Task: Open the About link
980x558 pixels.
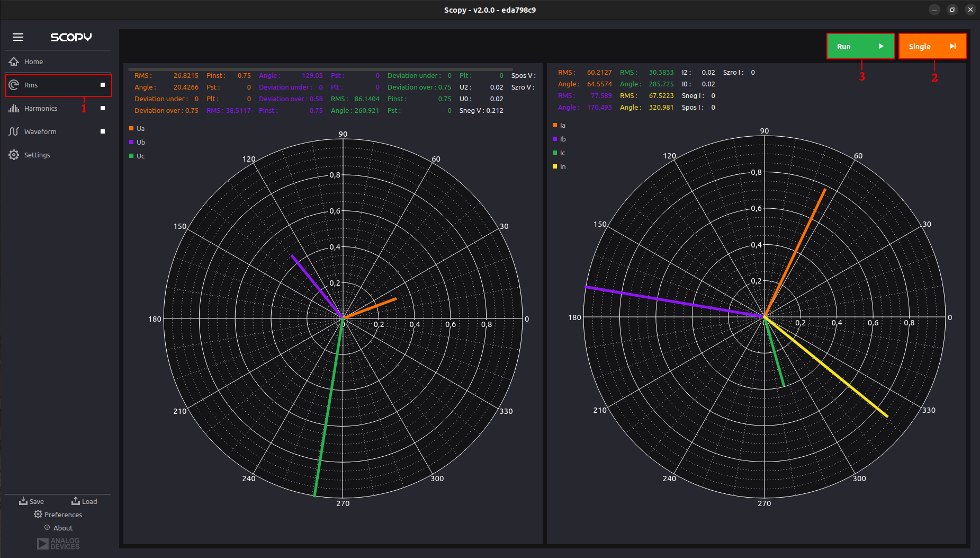Action: pyautogui.click(x=59, y=528)
